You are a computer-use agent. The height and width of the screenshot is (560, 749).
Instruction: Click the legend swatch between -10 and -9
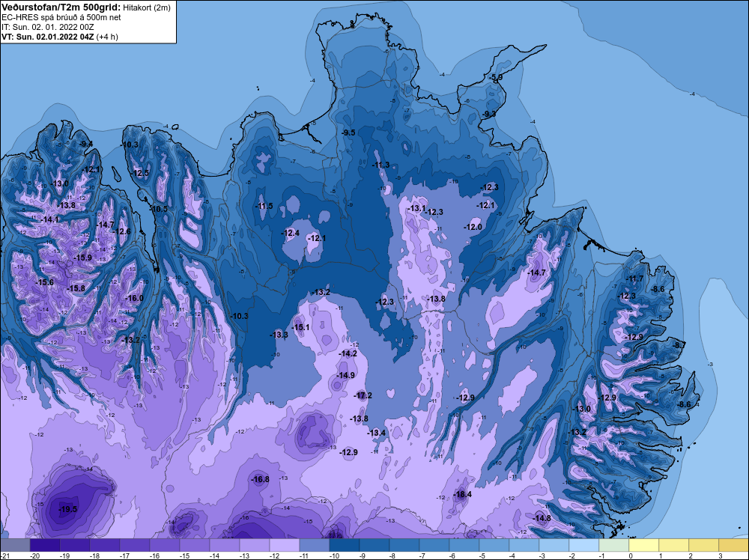point(345,545)
